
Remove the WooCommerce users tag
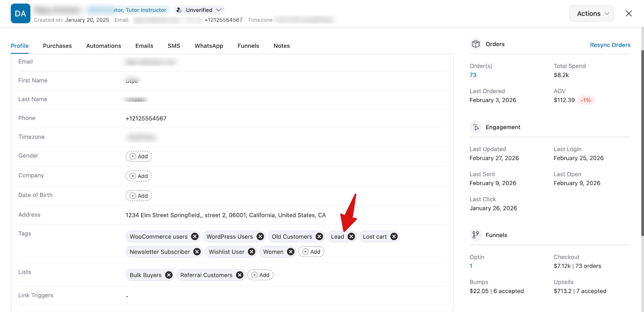[x=195, y=237]
